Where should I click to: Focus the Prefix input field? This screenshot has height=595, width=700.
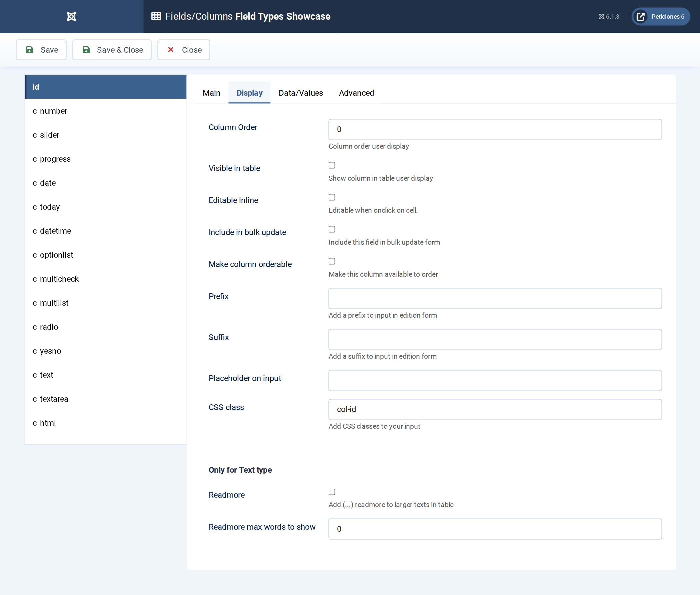[495, 299]
